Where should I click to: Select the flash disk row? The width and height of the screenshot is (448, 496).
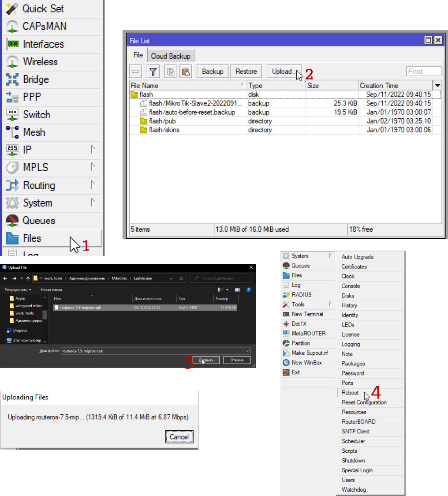285,94
